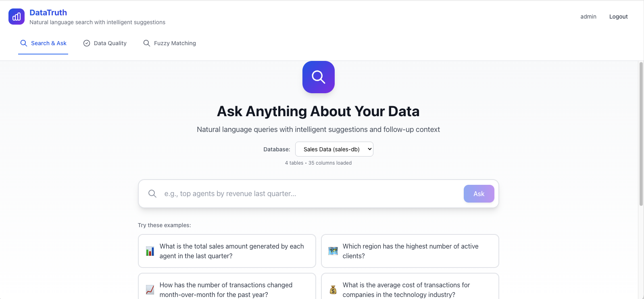
Task: Click the DataTruth logo icon
Action: tap(16, 17)
